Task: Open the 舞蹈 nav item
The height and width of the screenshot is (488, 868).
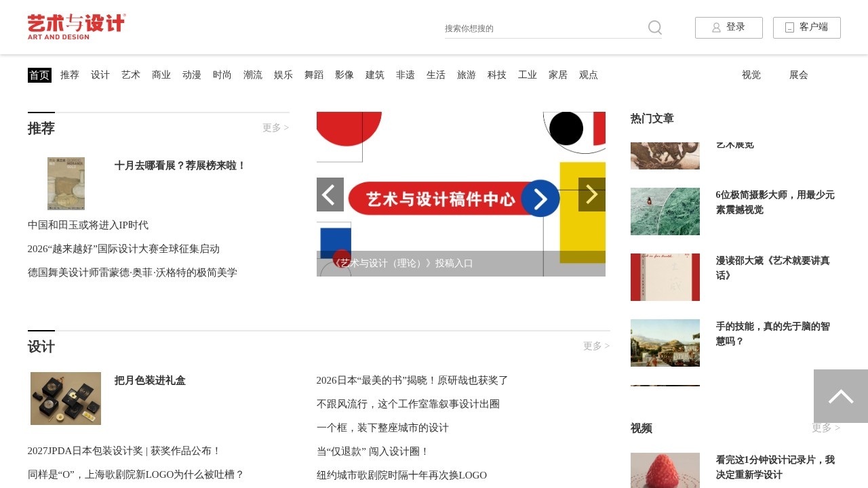Action: 314,75
